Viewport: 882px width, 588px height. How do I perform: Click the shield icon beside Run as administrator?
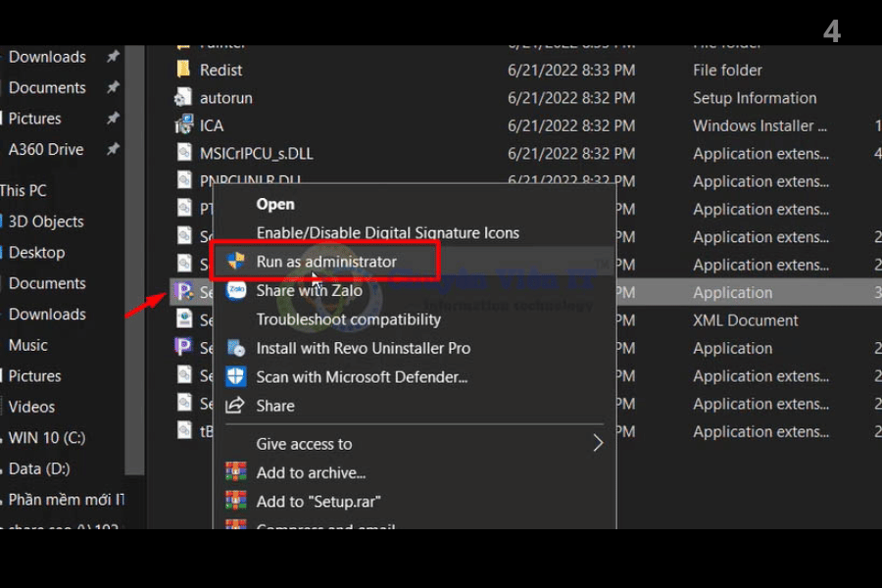(x=235, y=262)
